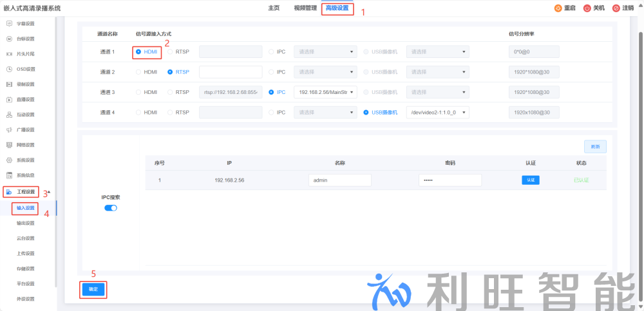Open 系统设置 gear icon

9,160
